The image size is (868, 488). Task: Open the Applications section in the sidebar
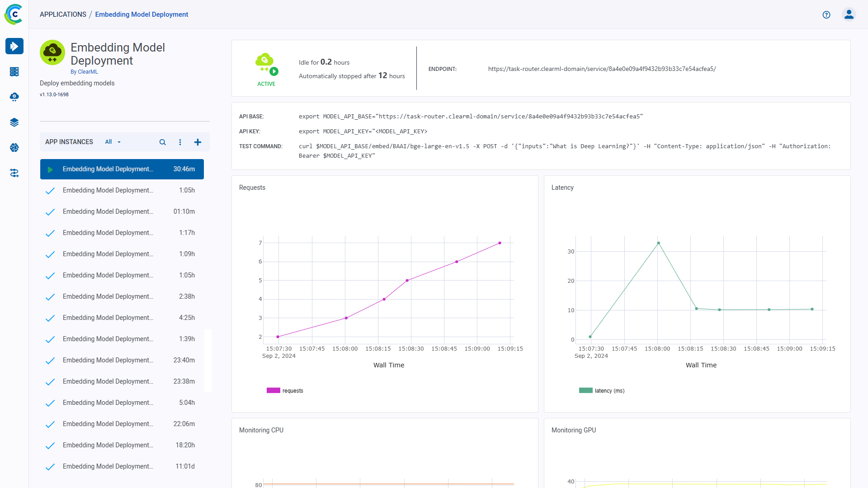point(14,46)
